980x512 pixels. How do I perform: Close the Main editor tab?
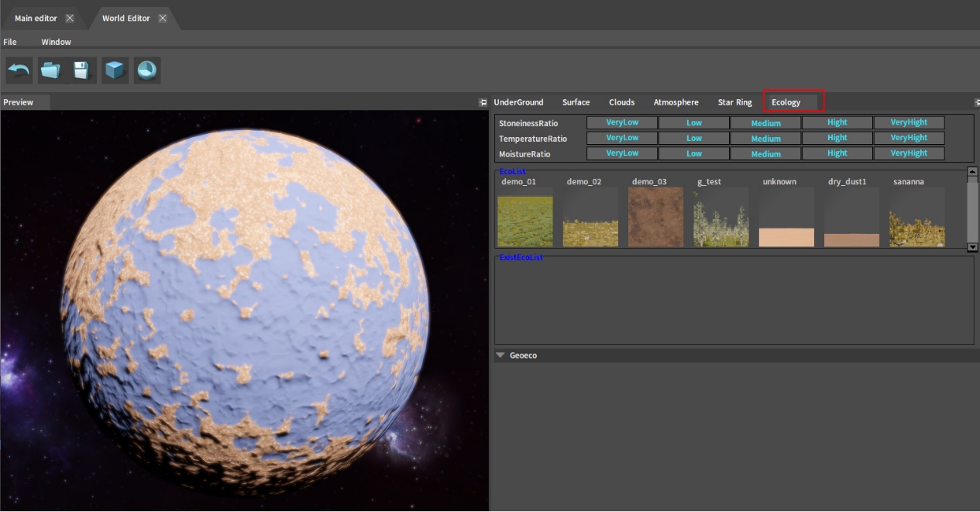pos(70,19)
